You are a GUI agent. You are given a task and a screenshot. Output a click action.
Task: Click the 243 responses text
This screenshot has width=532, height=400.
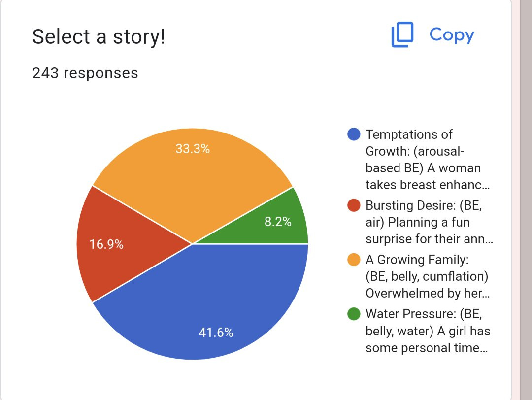[85, 73]
